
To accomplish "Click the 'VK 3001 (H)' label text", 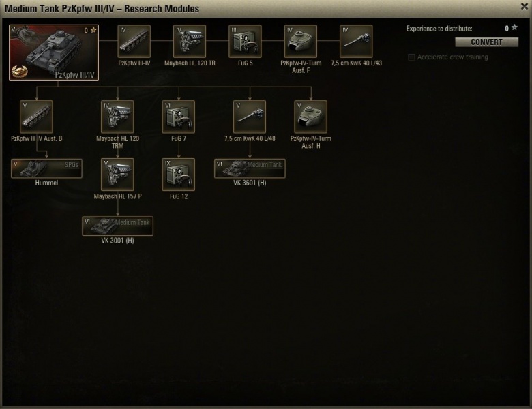I will (x=117, y=241).
